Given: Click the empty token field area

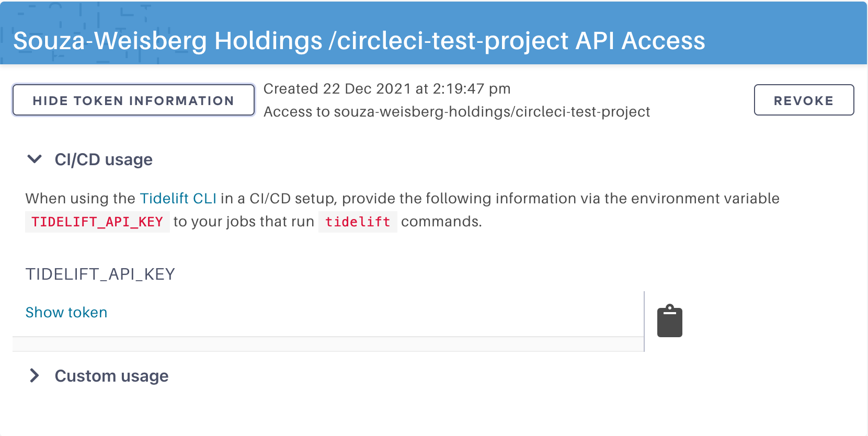Looking at the screenshot, I should pos(328,314).
